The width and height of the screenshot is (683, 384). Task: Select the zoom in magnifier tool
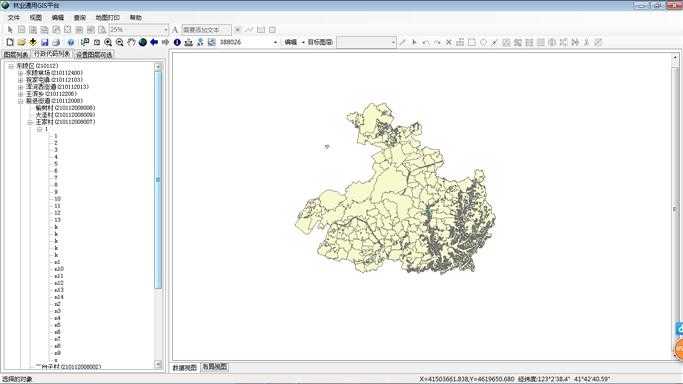tap(108, 42)
